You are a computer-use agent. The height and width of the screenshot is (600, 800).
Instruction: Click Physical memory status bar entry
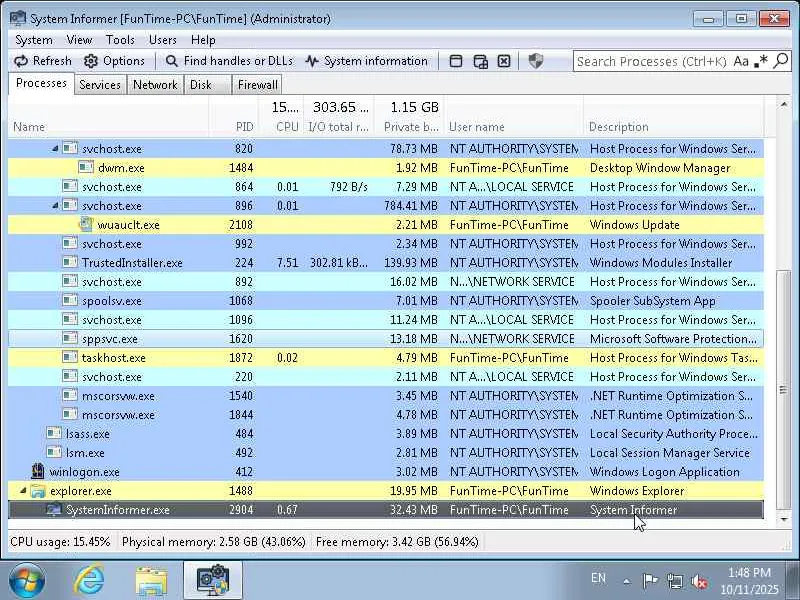pos(214,542)
